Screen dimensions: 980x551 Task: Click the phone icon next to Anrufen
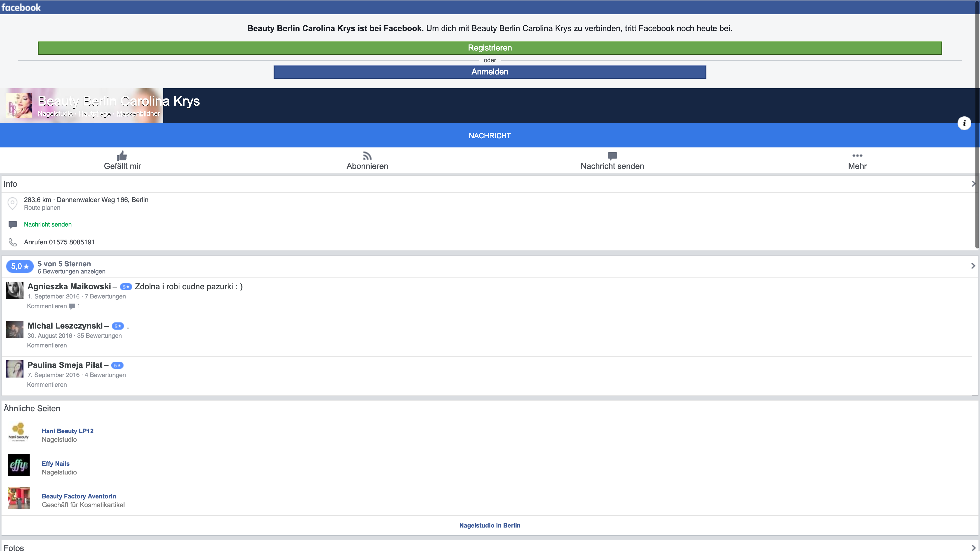pyautogui.click(x=13, y=242)
